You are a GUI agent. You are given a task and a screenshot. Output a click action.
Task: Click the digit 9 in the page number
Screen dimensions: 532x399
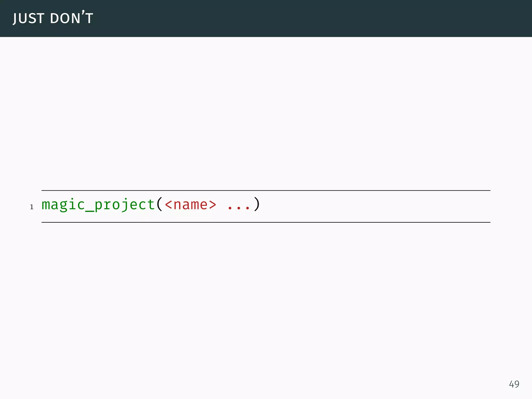pos(517,384)
